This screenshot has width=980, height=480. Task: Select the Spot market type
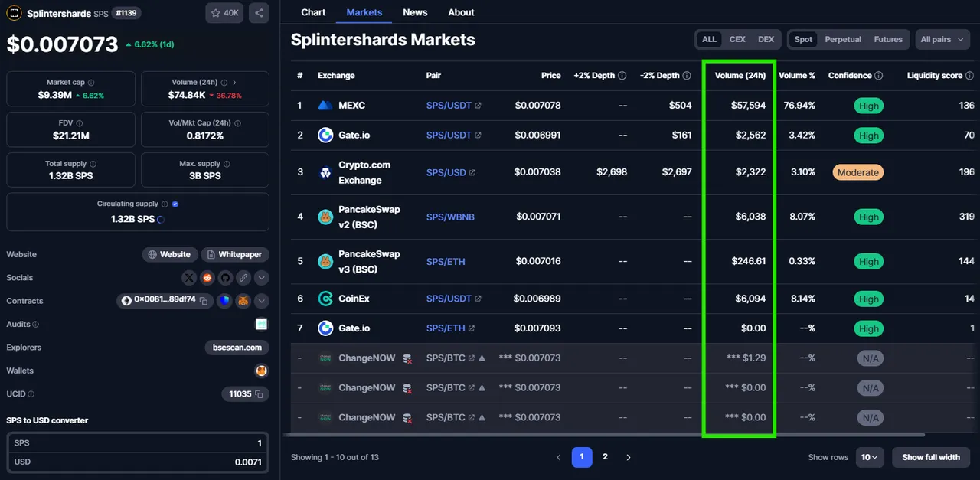803,40
